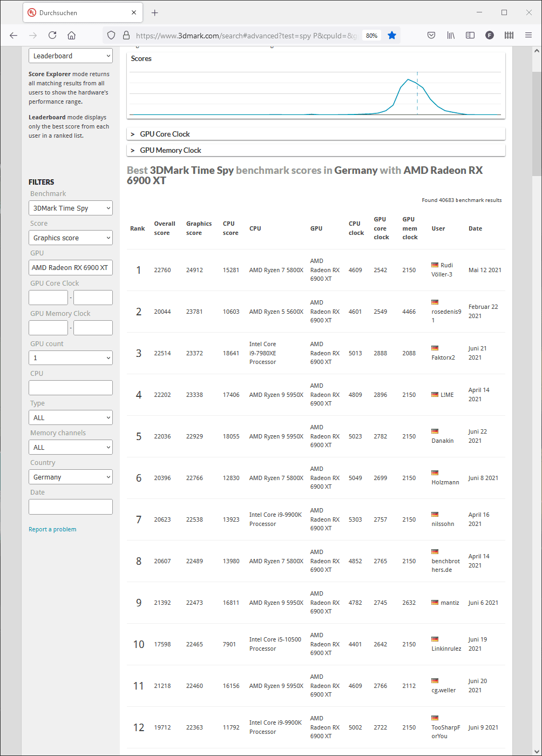Click the maximum GPU Memory Clock field
The width and height of the screenshot is (542, 756).
click(93, 328)
